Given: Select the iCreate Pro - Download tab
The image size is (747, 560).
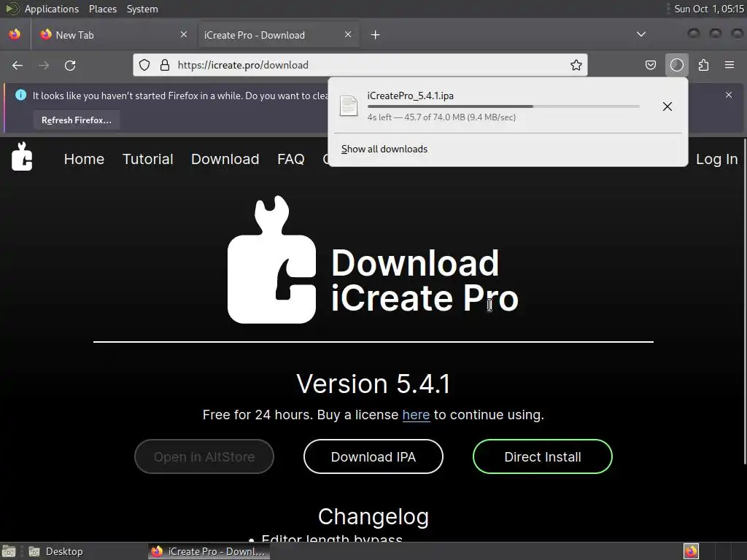Looking at the screenshot, I should tap(278, 35).
